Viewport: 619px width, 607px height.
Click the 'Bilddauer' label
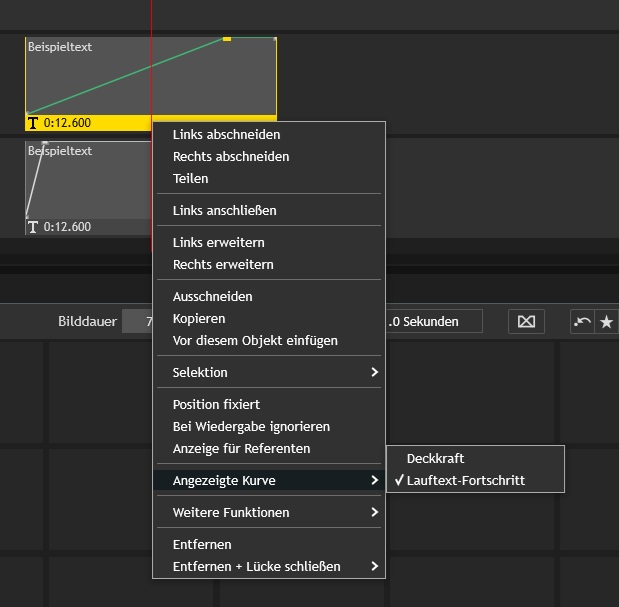tap(87, 321)
